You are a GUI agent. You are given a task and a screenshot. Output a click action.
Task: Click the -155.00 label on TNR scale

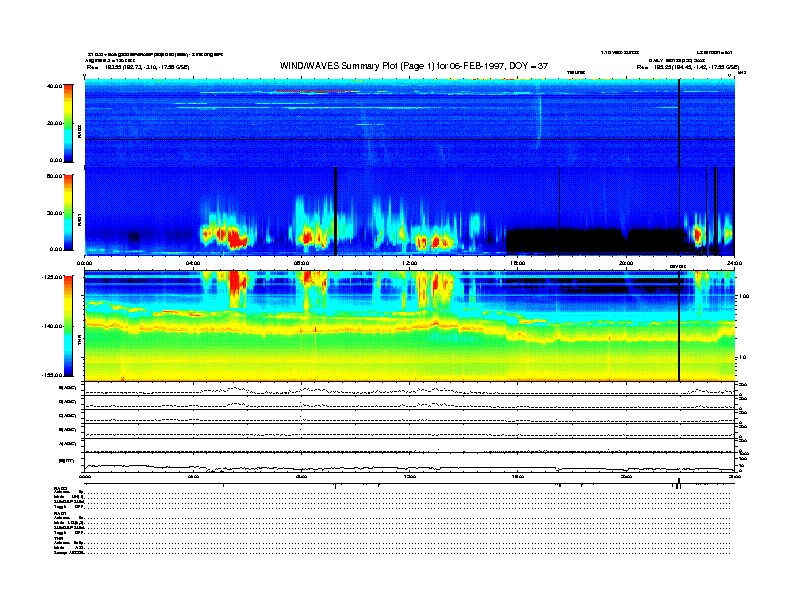click(52, 375)
